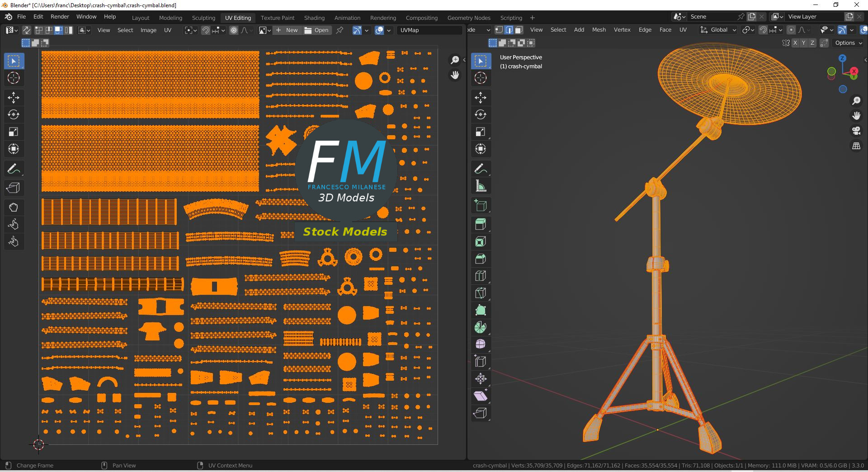
Task: Select the Shrink/Fatten tool
Action: (481, 379)
